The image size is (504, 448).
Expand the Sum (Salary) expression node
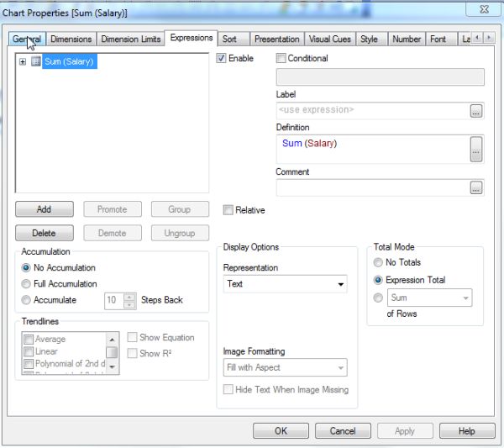pyautogui.click(x=23, y=61)
